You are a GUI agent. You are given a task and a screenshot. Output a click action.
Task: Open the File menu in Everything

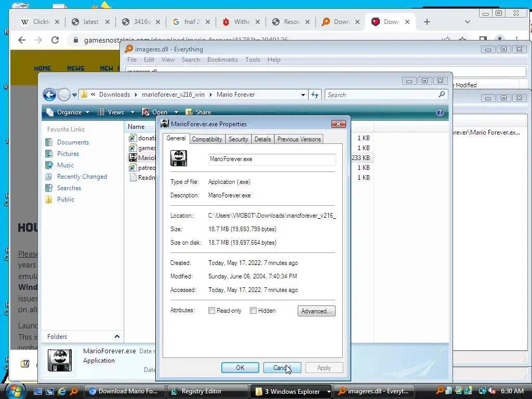pyautogui.click(x=132, y=60)
